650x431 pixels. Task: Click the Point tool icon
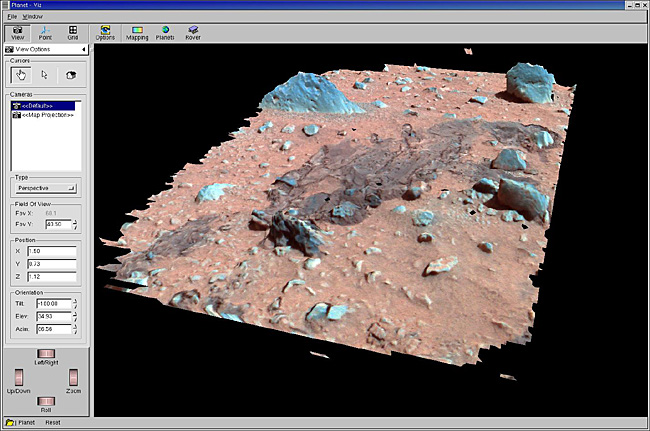click(x=45, y=32)
